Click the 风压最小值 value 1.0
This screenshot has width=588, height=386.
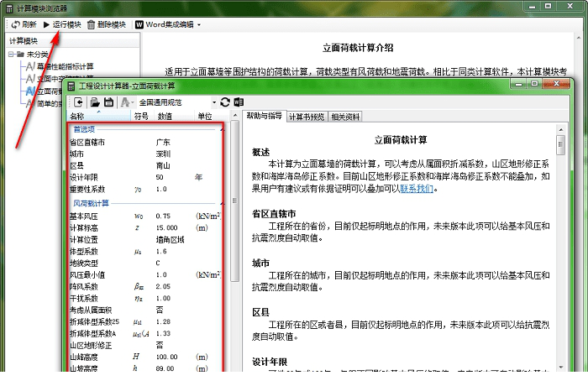[x=161, y=274]
